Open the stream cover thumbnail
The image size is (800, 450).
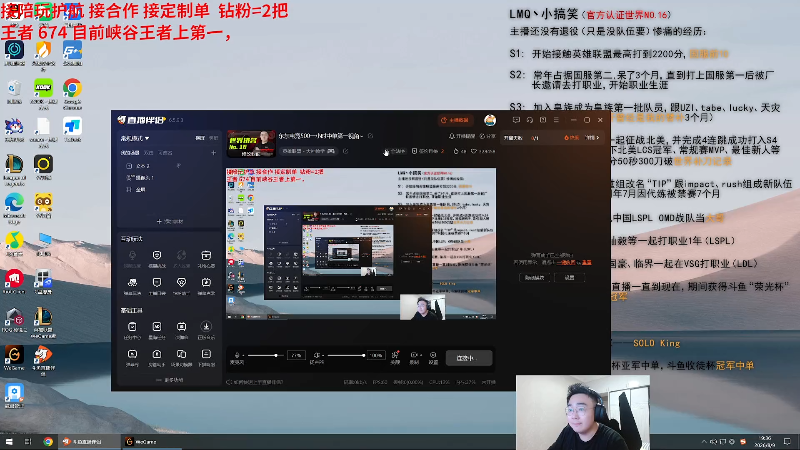251,143
